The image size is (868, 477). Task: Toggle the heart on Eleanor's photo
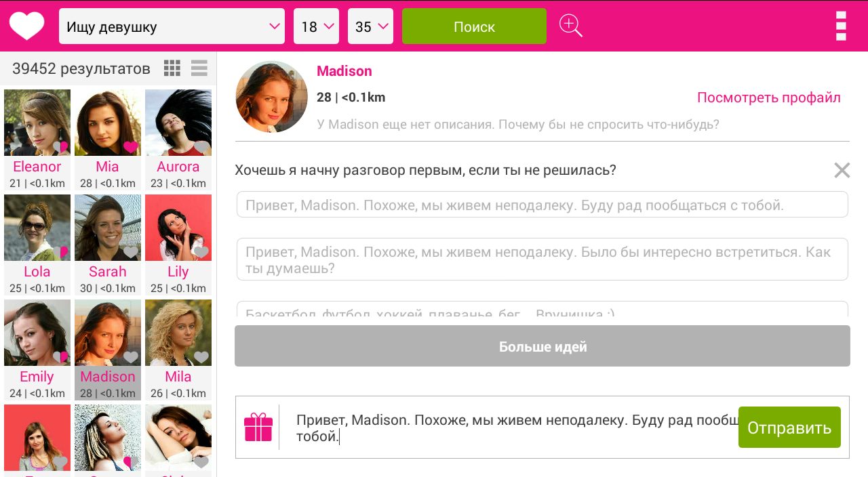(x=61, y=146)
